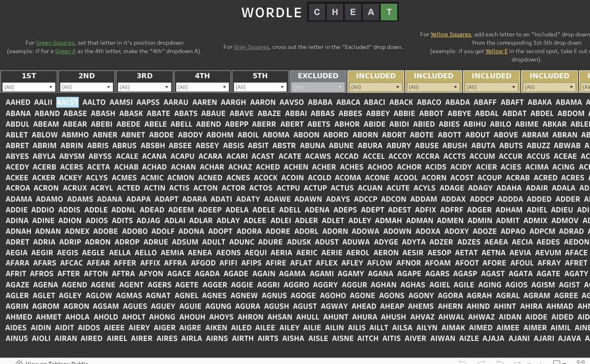The height and width of the screenshot is (364, 590).
Task: Select the word ABUSE
Action: [427, 146]
